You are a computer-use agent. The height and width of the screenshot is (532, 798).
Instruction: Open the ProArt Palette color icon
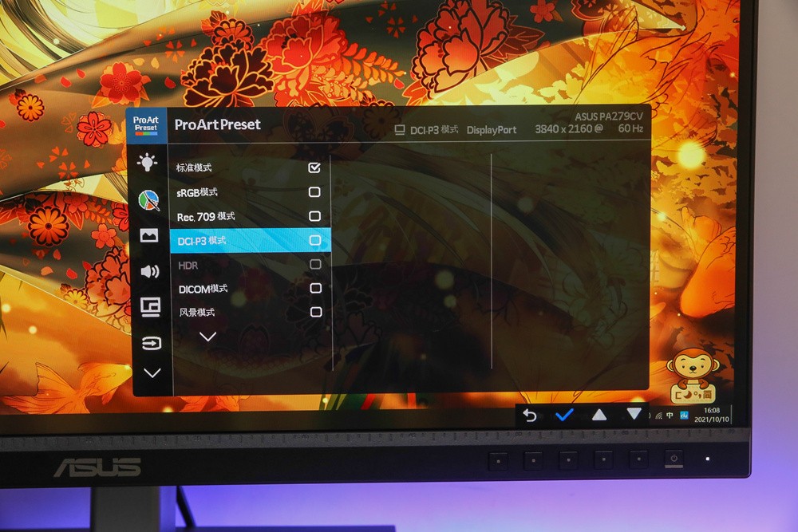pyautogui.click(x=148, y=200)
